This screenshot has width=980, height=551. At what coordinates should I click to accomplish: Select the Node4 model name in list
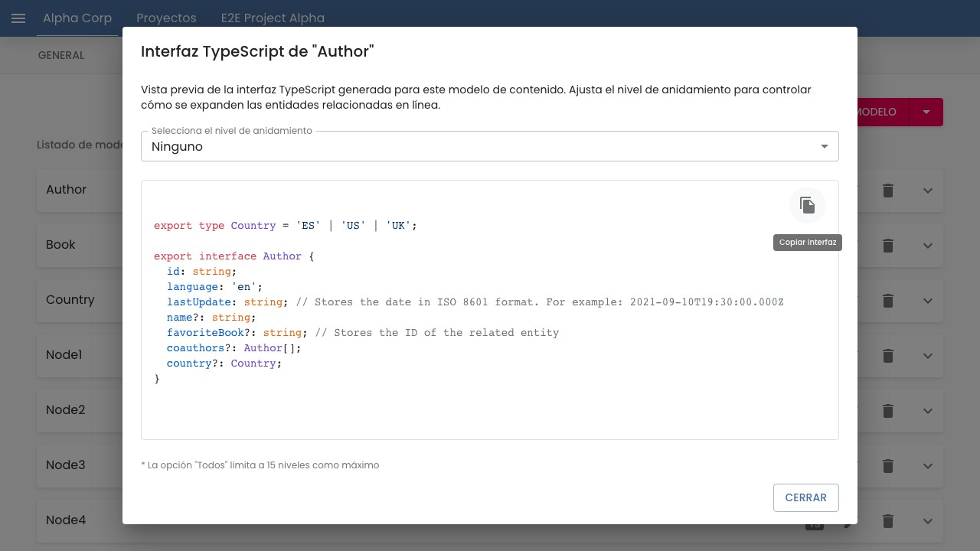[66, 520]
